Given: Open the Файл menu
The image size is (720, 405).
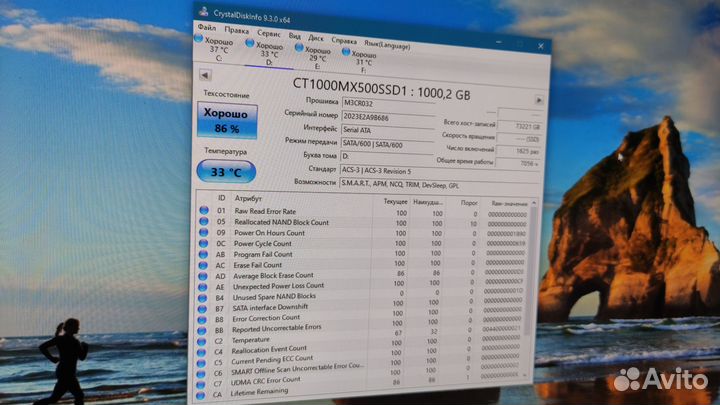Looking at the screenshot, I should (x=207, y=28).
